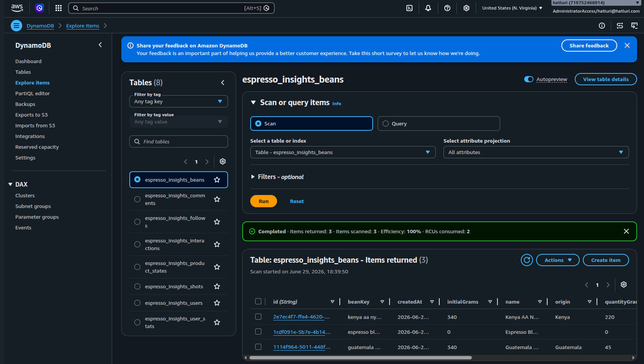
Task: Toggle the hamburger navigation menu
Action: 16,26
